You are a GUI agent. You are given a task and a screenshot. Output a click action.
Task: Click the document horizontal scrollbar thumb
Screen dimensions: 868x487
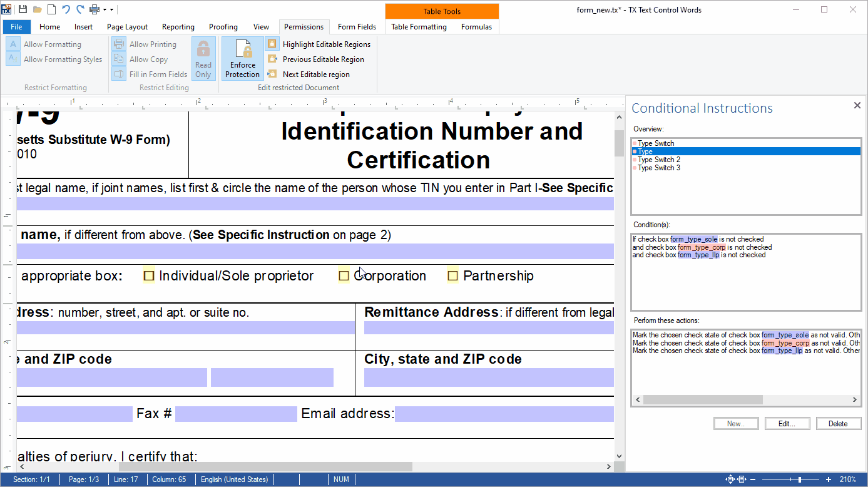coord(265,467)
